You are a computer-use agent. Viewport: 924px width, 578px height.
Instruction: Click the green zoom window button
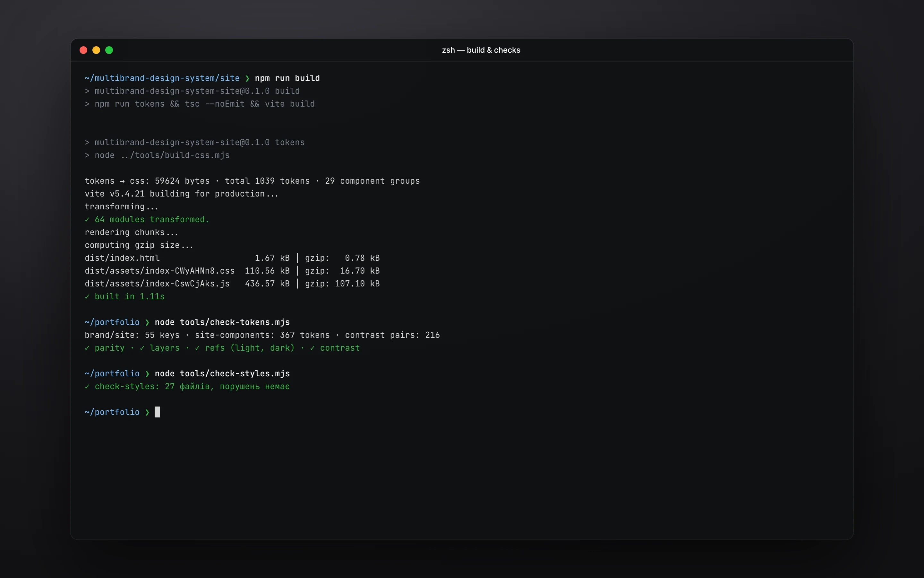(x=109, y=50)
